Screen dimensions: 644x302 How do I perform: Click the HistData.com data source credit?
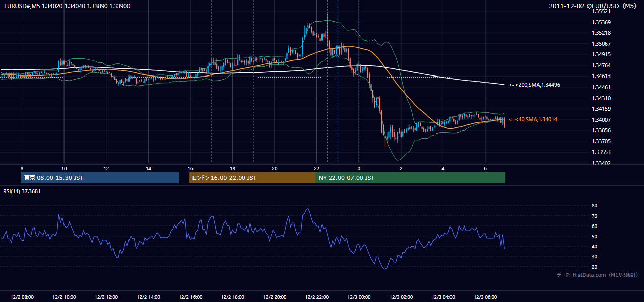tap(598, 275)
